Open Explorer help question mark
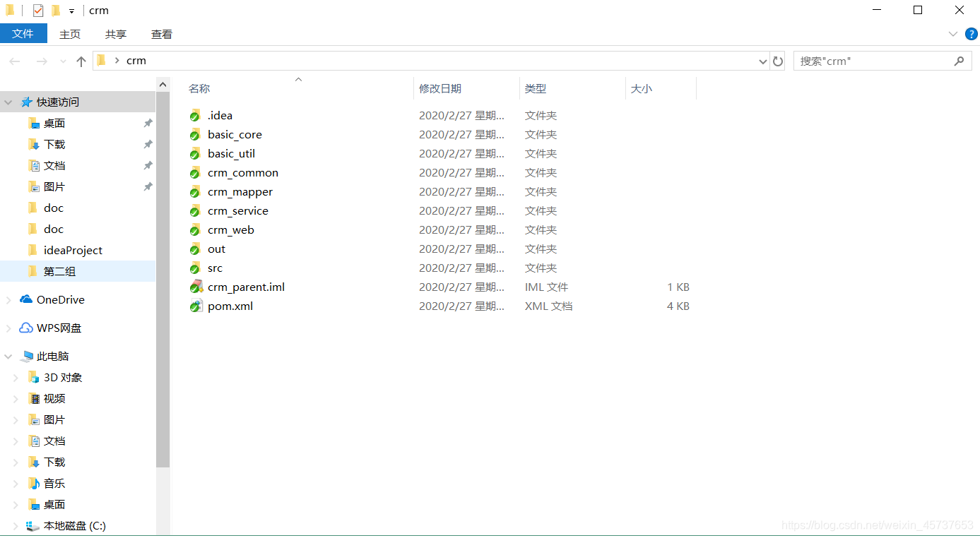This screenshot has width=980, height=538. pos(972,34)
